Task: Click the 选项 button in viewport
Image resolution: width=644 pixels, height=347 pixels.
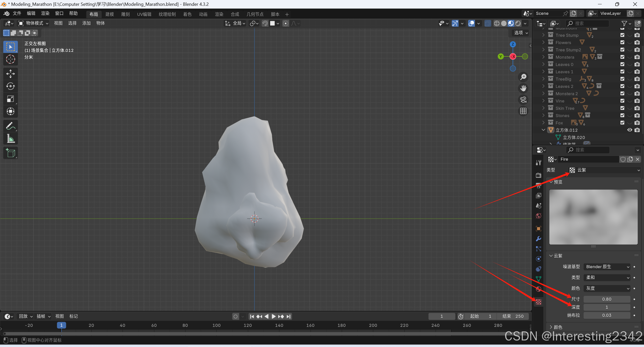Action: pyautogui.click(x=521, y=33)
